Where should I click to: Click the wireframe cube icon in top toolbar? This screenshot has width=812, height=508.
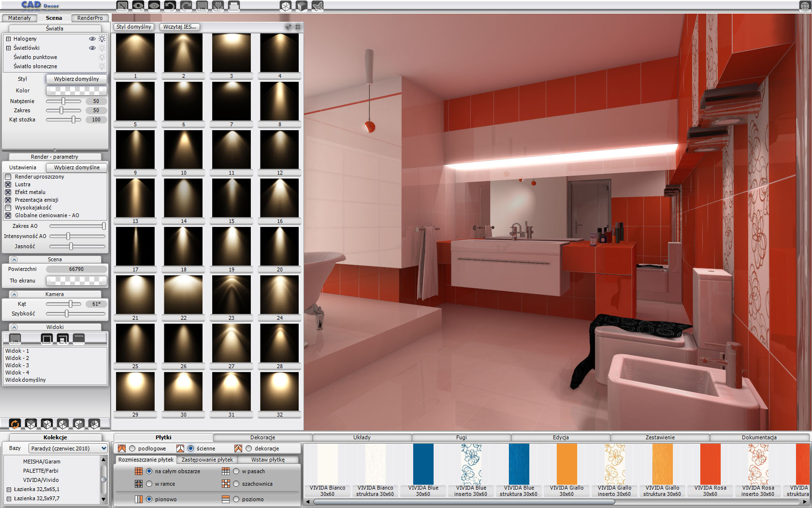pos(286,6)
